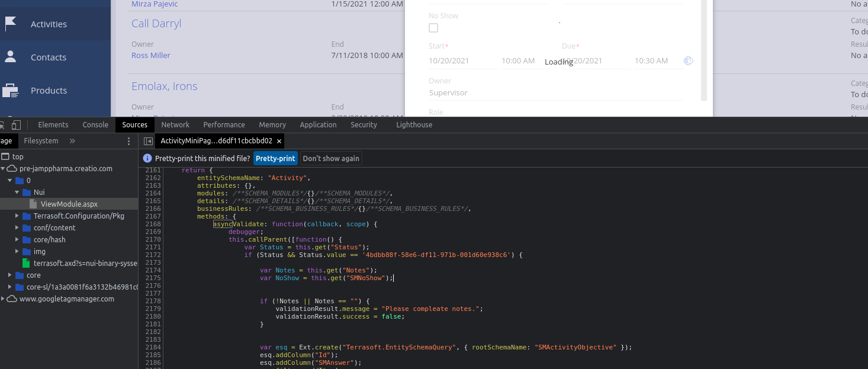Image resolution: width=868 pixels, height=369 pixels.
Task: Switch to the Elements tab
Action: [x=53, y=124]
